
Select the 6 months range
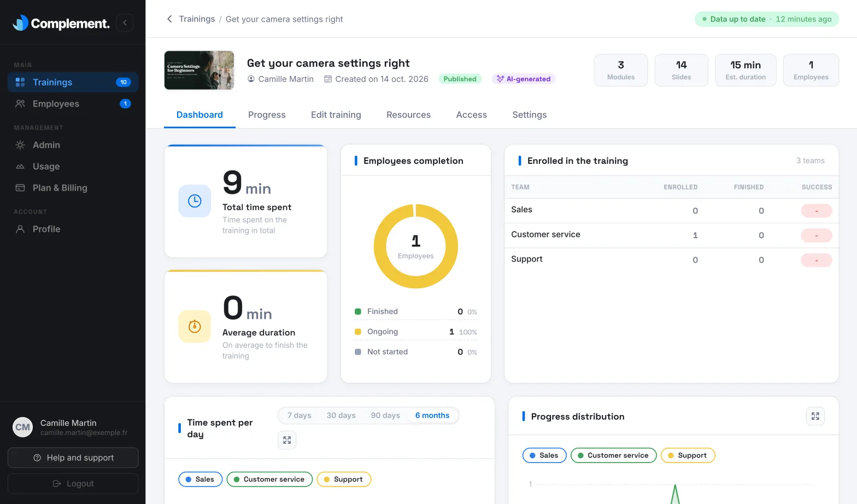[x=432, y=416]
